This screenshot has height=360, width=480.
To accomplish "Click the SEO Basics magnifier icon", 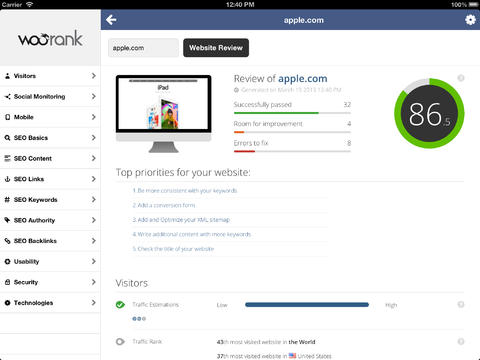I will [7, 138].
